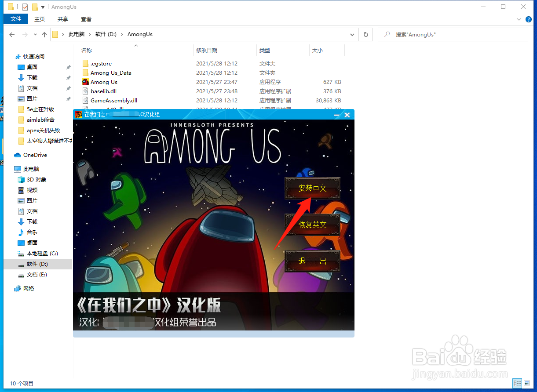Click the 退出 exit button
537x392 pixels.
click(312, 261)
